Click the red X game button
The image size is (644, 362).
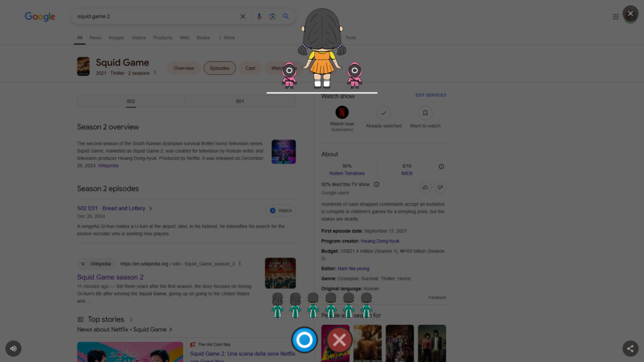339,340
